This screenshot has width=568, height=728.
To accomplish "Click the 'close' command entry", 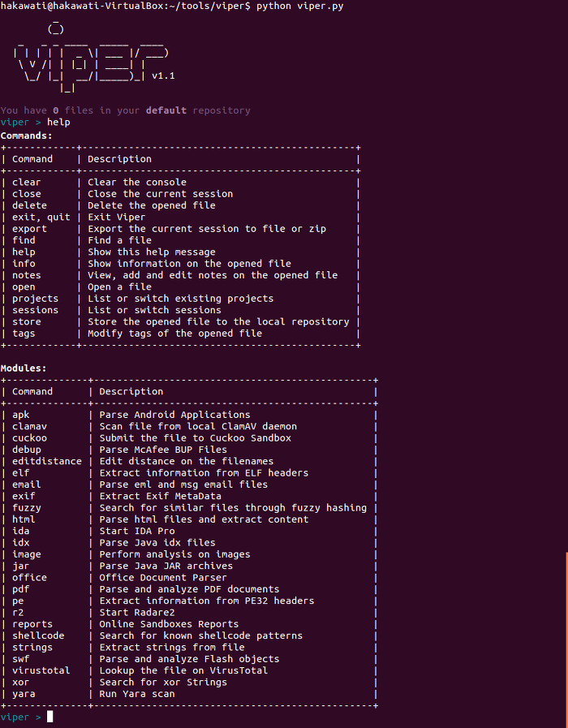I will tap(27, 194).
